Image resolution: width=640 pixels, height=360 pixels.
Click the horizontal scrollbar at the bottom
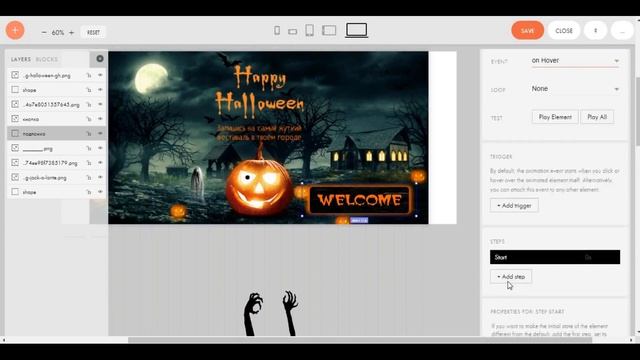click(x=359, y=340)
